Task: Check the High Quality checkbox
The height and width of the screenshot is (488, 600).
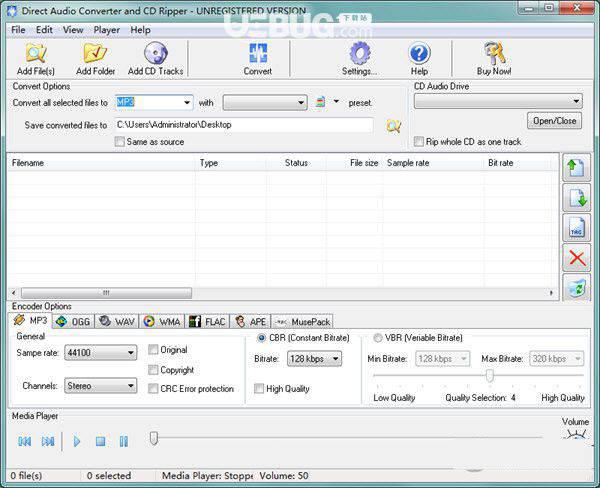Action: 259,388
